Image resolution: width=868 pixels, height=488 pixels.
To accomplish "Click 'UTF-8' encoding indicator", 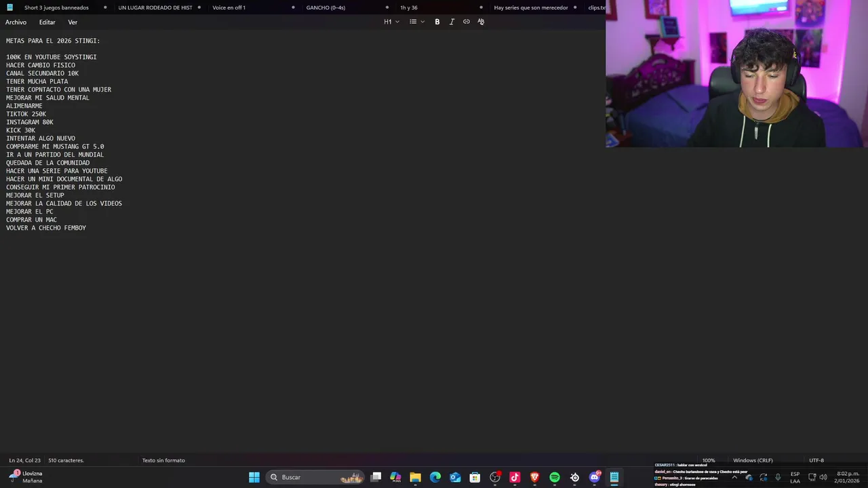I will (x=816, y=460).
